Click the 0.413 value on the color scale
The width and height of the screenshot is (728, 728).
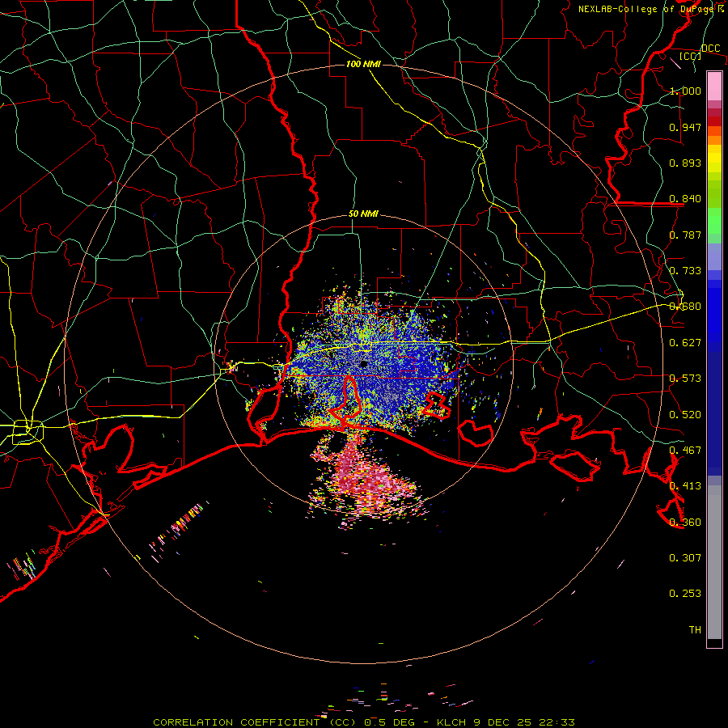coord(685,486)
